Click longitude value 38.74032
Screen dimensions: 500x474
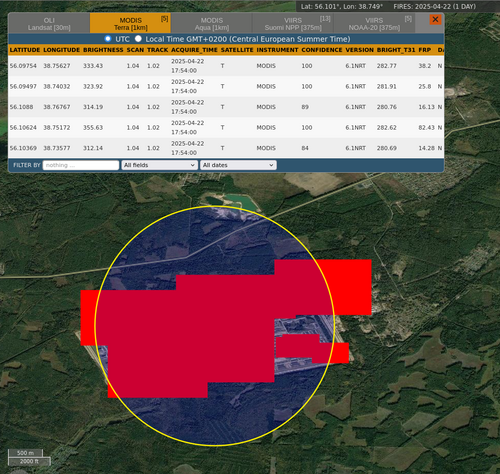[x=57, y=87]
